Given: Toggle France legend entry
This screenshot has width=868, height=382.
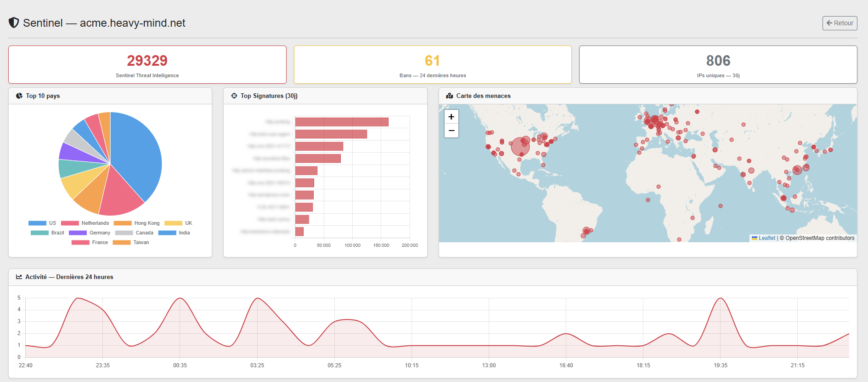Looking at the screenshot, I should [x=90, y=242].
